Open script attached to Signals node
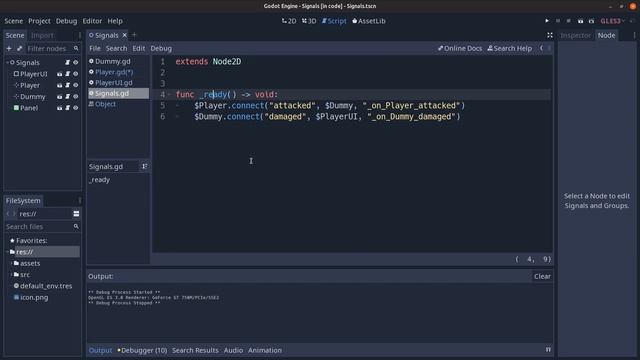The image size is (640, 360). pyautogui.click(x=67, y=62)
